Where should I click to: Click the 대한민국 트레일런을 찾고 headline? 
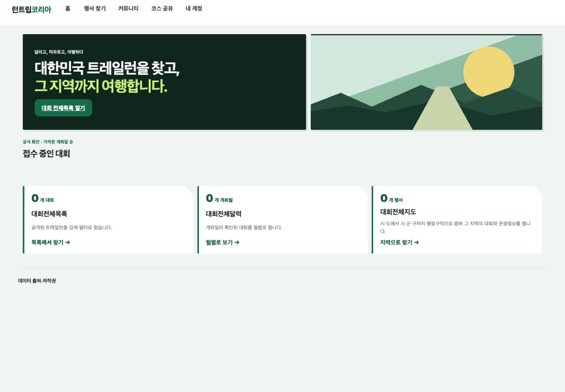click(107, 68)
